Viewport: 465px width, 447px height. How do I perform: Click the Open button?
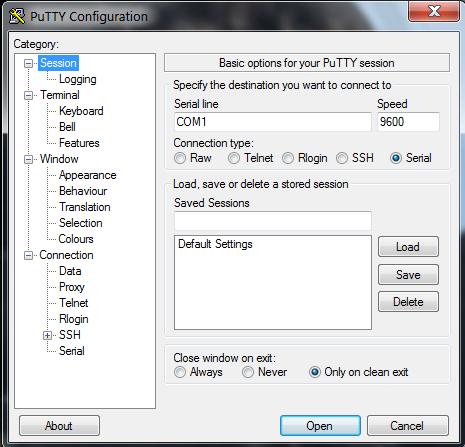coord(320,426)
